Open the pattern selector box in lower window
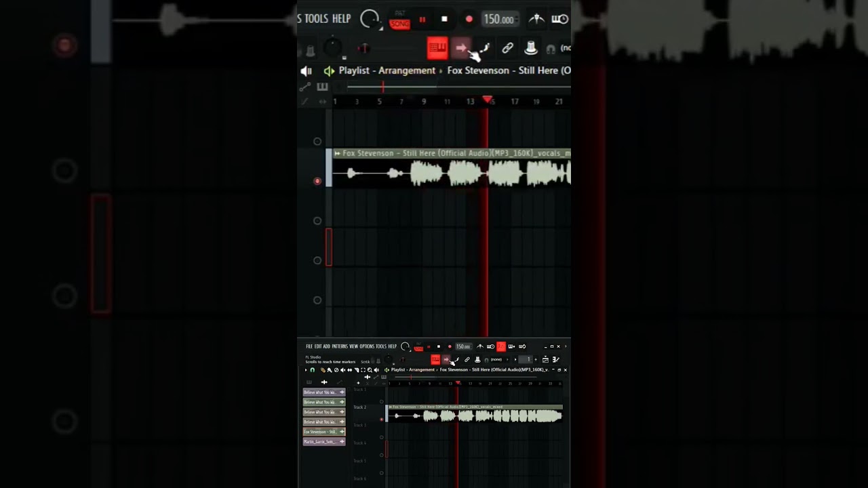868x488 pixels. point(526,359)
